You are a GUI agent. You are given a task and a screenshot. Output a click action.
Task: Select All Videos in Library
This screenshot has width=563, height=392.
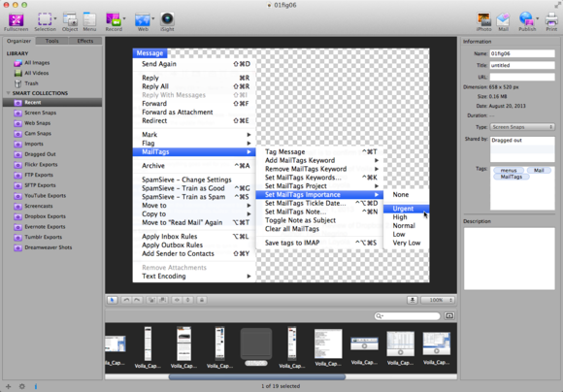point(36,73)
